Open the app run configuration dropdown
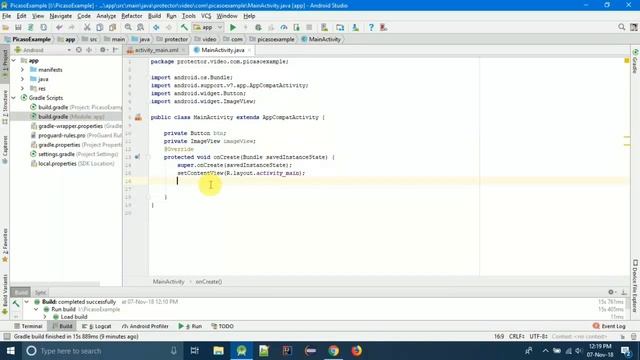 point(208,27)
